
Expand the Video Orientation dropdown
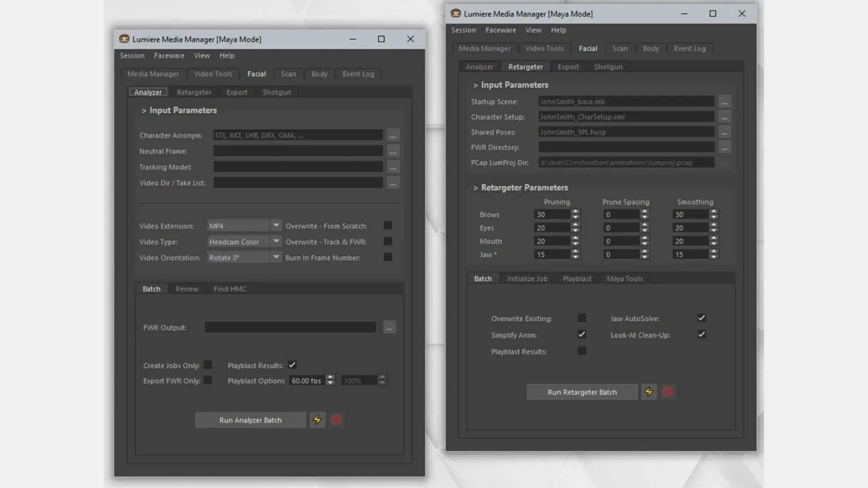[x=276, y=257]
